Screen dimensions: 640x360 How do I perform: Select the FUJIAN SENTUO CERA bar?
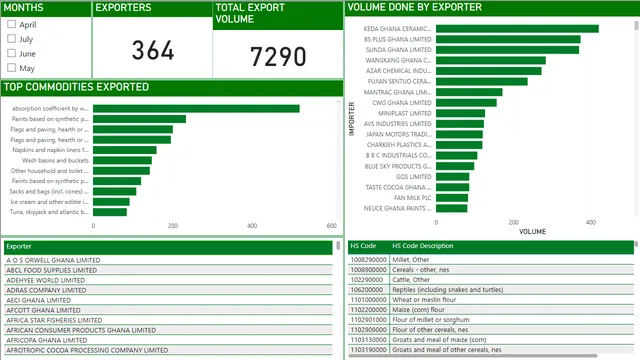(x=482, y=82)
